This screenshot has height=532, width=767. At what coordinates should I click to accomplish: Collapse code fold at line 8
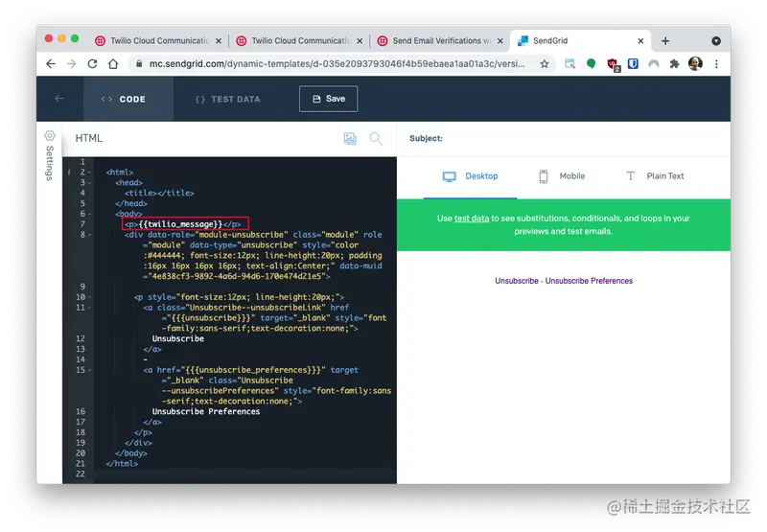[89, 235]
